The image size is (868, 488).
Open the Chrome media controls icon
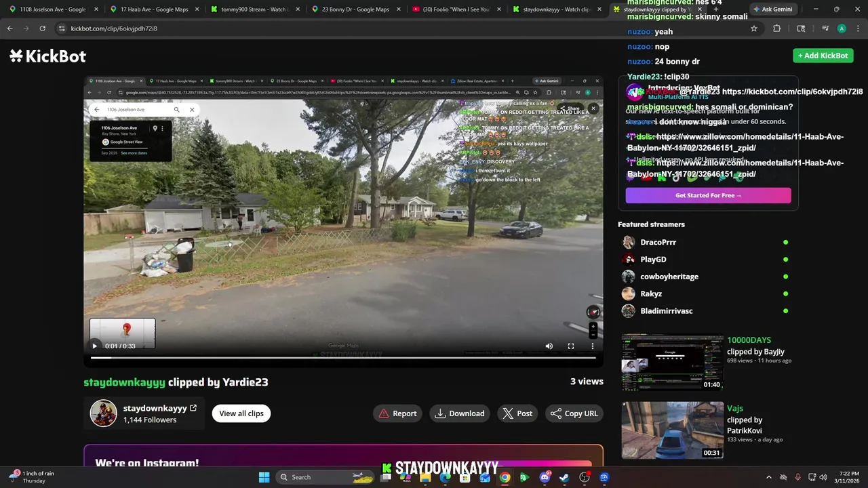[x=825, y=28]
